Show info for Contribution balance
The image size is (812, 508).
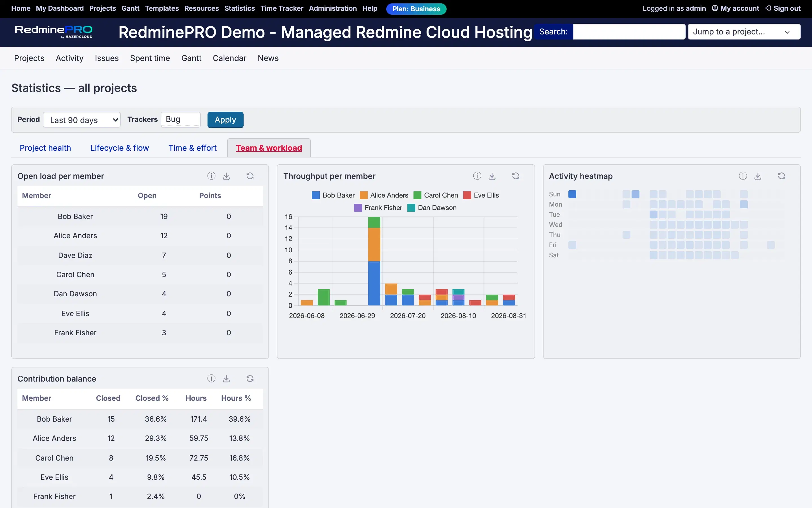(x=211, y=378)
